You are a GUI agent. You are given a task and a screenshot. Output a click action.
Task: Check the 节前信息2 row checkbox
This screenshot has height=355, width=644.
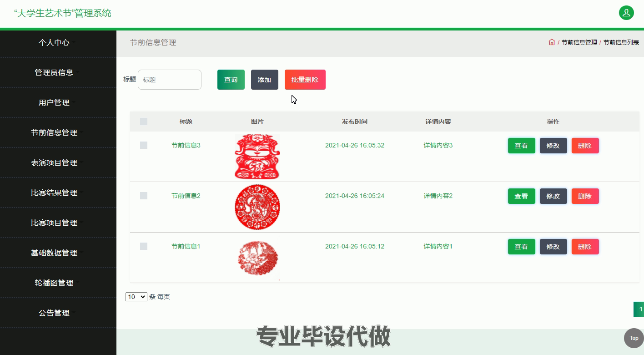click(x=144, y=196)
